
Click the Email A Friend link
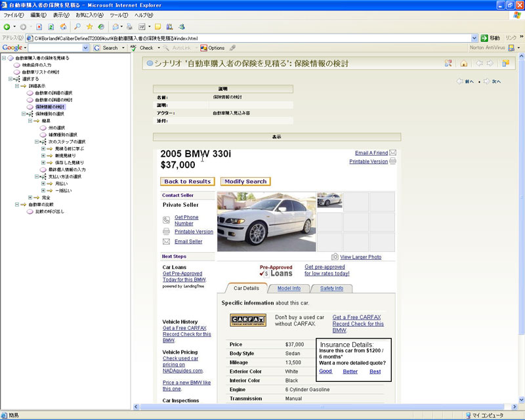point(371,153)
